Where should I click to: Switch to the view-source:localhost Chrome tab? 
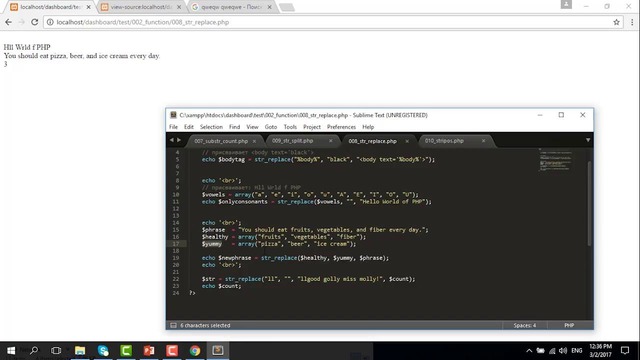pos(141,7)
